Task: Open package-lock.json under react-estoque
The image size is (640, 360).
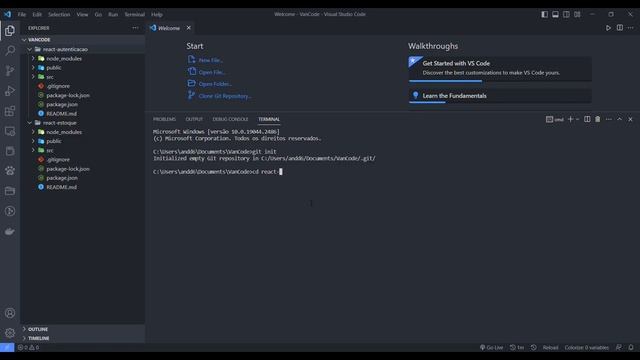Action: [83, 169]
